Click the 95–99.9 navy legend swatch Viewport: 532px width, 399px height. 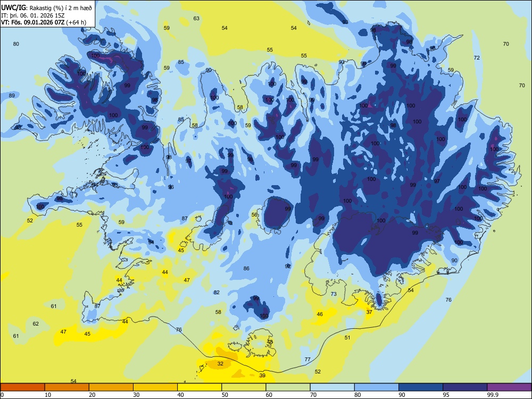[465, 387]
